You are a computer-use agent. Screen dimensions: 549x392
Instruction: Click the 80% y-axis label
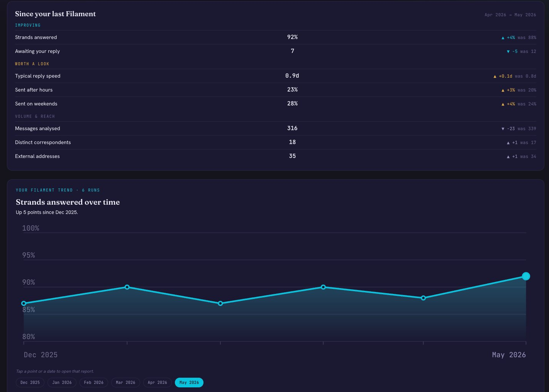pyautogui.click(x=29, y=337)
